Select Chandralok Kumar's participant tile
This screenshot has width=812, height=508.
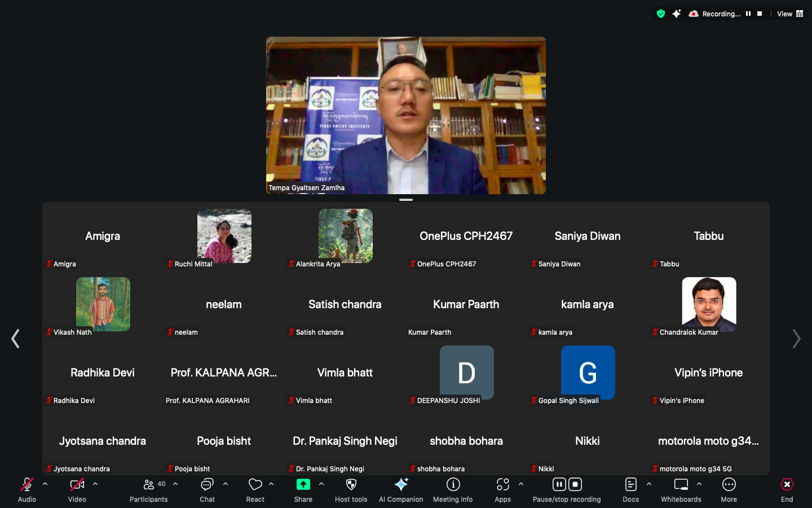coord(709,305)
